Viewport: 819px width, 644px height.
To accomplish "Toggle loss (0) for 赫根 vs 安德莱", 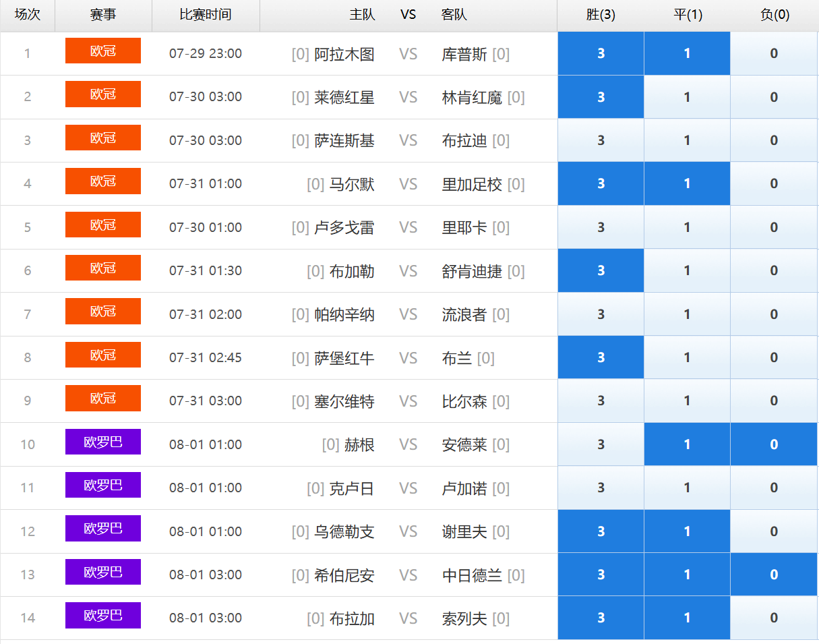I will click(774, 444).
